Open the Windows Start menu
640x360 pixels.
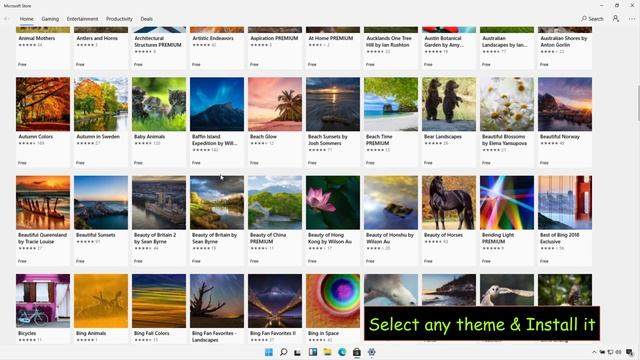(269, 352)
